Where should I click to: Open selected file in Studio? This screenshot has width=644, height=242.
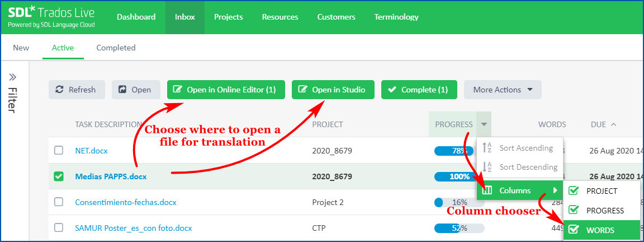coord(333,90)
